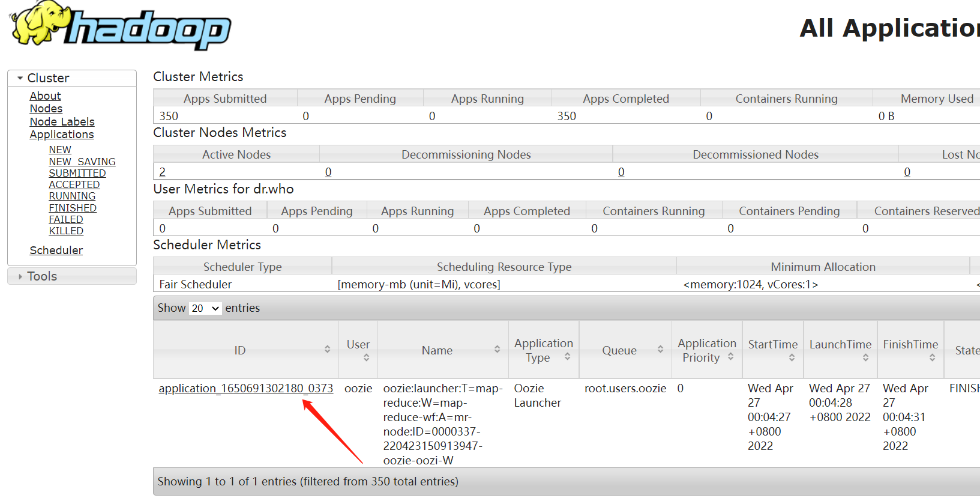Click the Showing 1 to 1 entries text
The width and height of the screenshot is (980, 498).
pos(308,482)
